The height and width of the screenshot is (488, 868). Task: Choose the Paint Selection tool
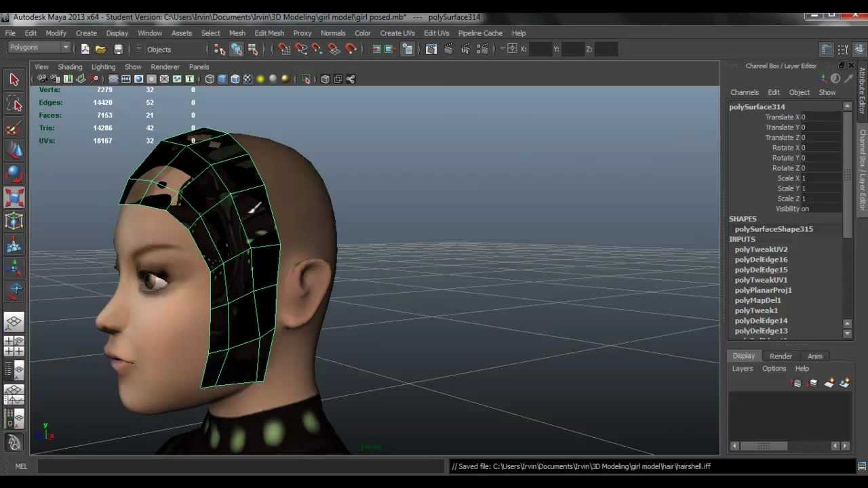tap(14, 127)
